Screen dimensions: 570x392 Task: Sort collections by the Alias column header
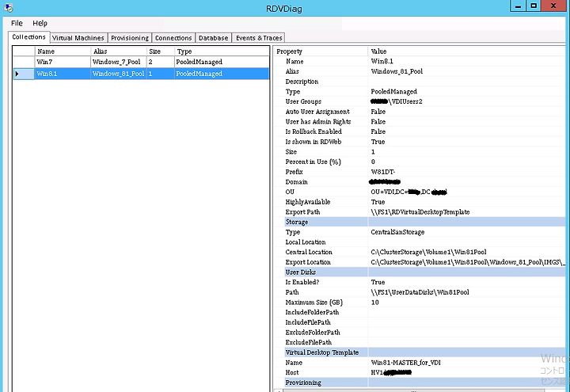pyautogui.click(x=119, y=51)
